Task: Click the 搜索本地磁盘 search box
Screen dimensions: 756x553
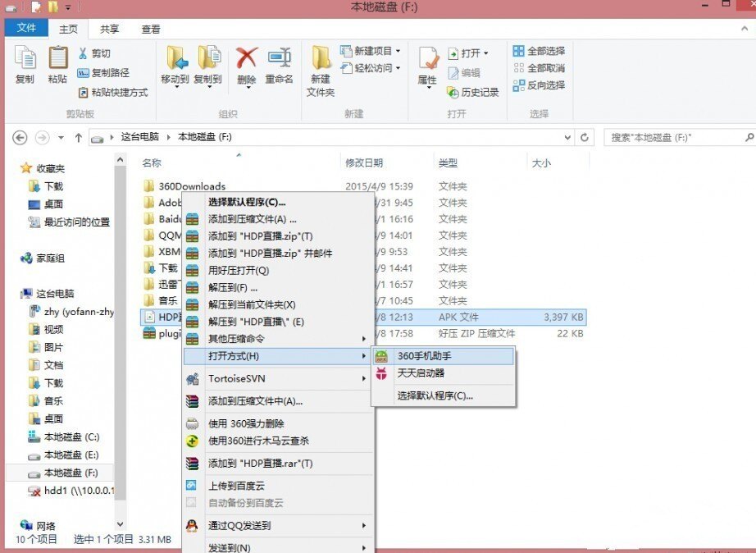Action: point(676,138)
